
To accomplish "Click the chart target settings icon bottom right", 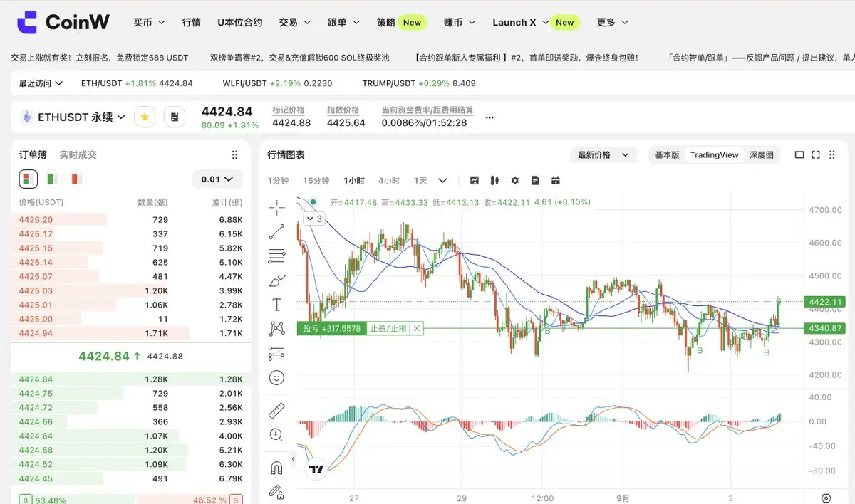I will (826, 498).
